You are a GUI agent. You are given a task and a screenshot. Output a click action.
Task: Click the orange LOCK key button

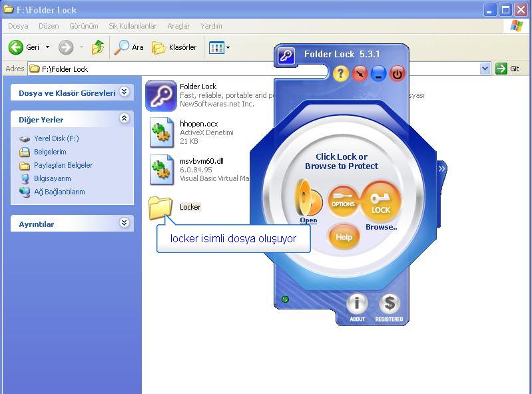pos(381,202)
